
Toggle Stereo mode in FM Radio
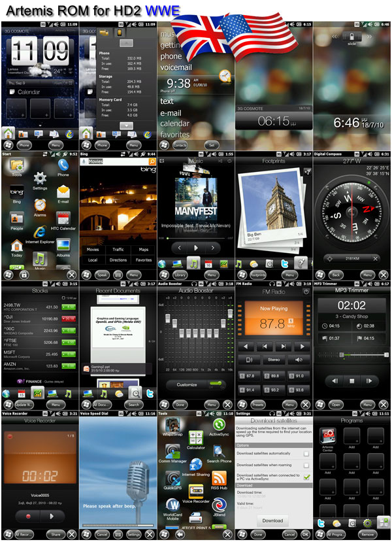click(x=274, y=360)
